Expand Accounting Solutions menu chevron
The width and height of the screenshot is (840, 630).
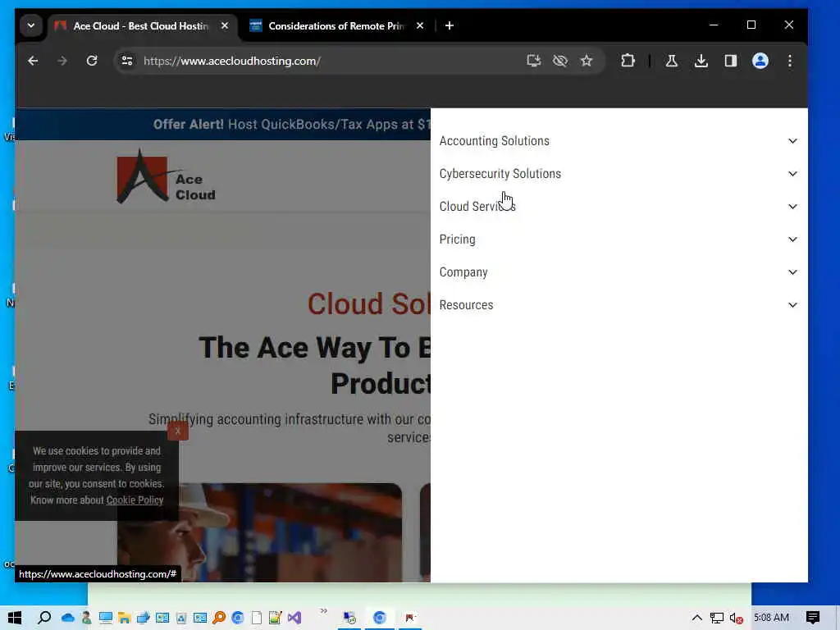click(792, 141)
